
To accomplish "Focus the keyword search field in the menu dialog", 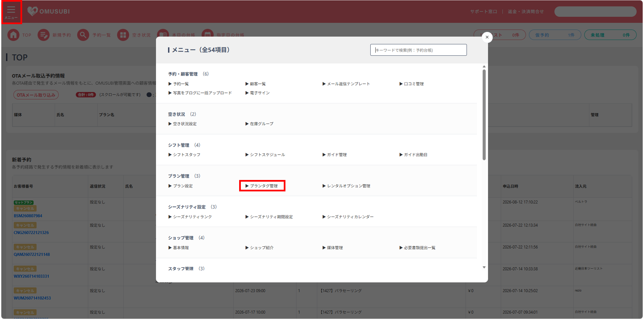I will point(418,50).
